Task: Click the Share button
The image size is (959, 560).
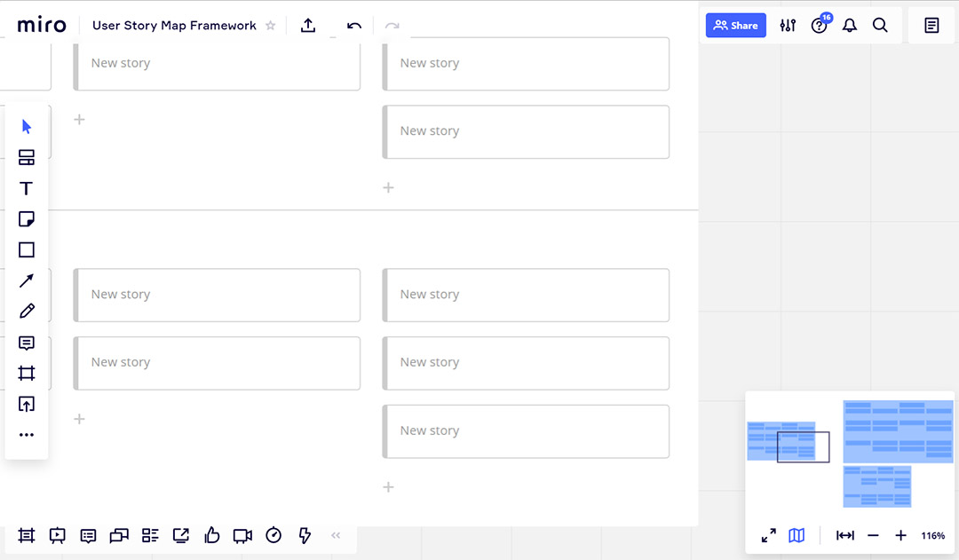Action: 735,25
